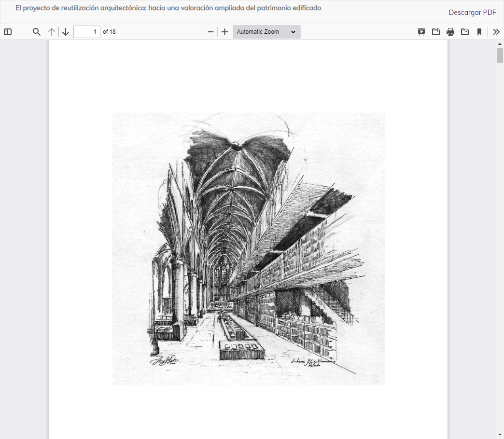Click the article title heading text

pos(168,8)
